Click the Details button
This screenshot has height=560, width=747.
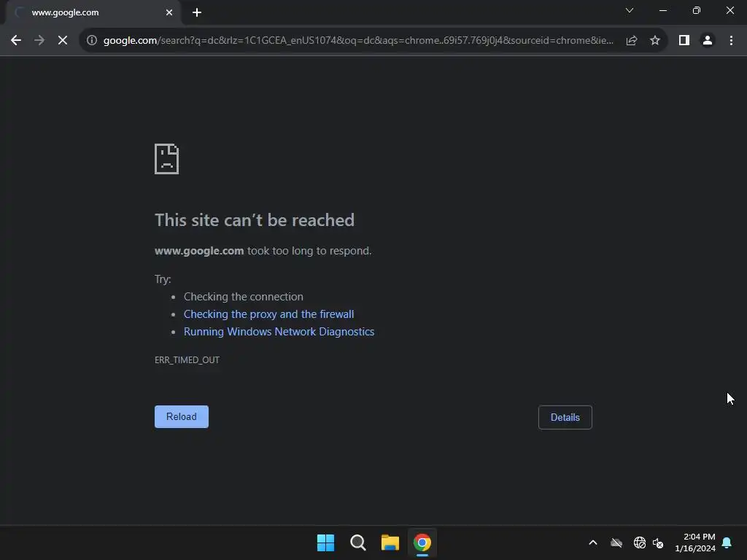pyautogui.click(x=565, y=417)
